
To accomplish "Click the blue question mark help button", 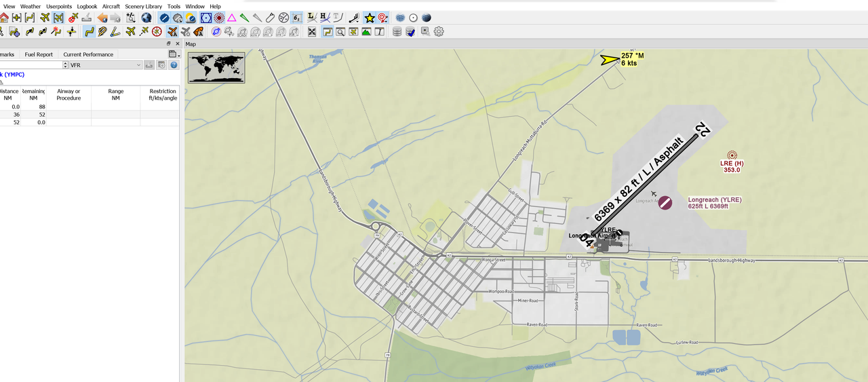I will (174, 65).
